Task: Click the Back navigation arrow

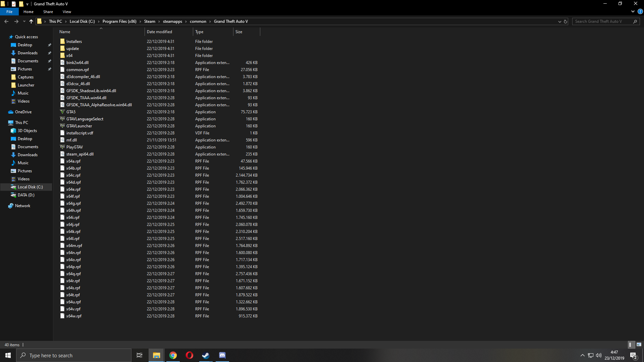Action: pyautogui.click(x=6, y=21)
